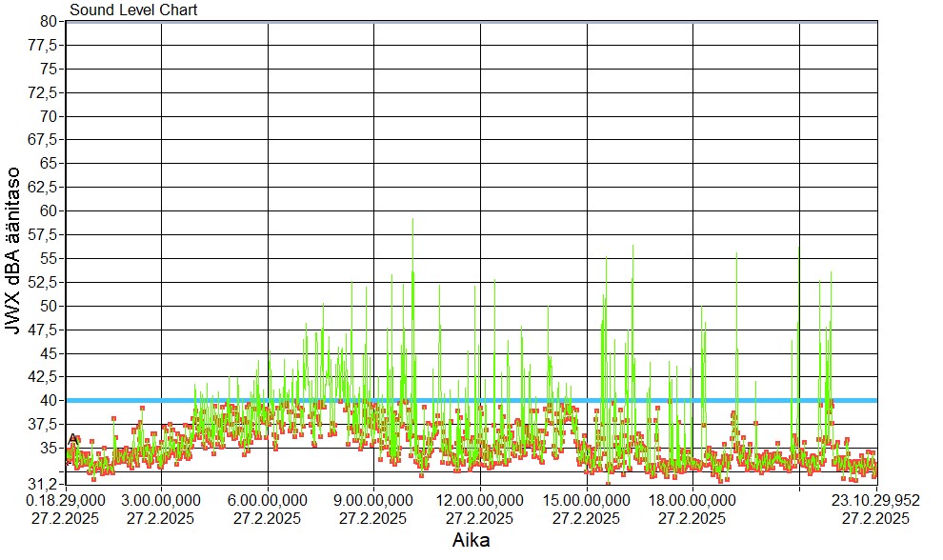Pick the 55 y-axis tick label
The width and height of the screenshot is (943, 560).
pyautogui.click(x=49, y=259)
